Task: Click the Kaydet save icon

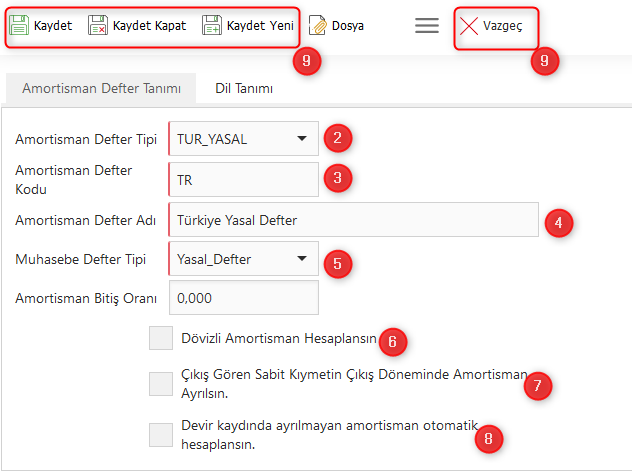Action: 20,26
